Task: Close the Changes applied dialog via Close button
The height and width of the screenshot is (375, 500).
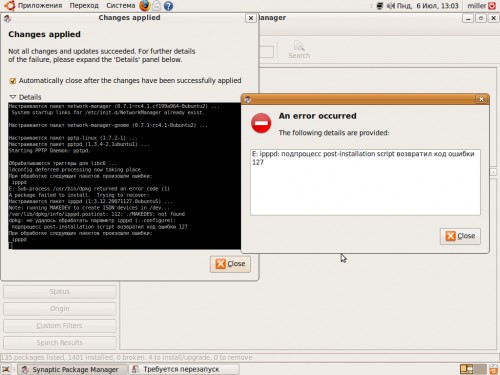Action: click(x=230, y=264)
